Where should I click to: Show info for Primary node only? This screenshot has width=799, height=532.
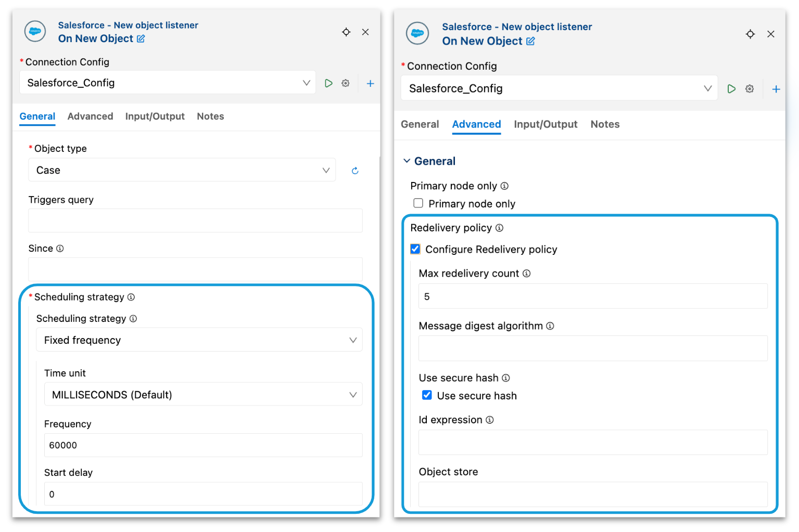pos(504,186)
